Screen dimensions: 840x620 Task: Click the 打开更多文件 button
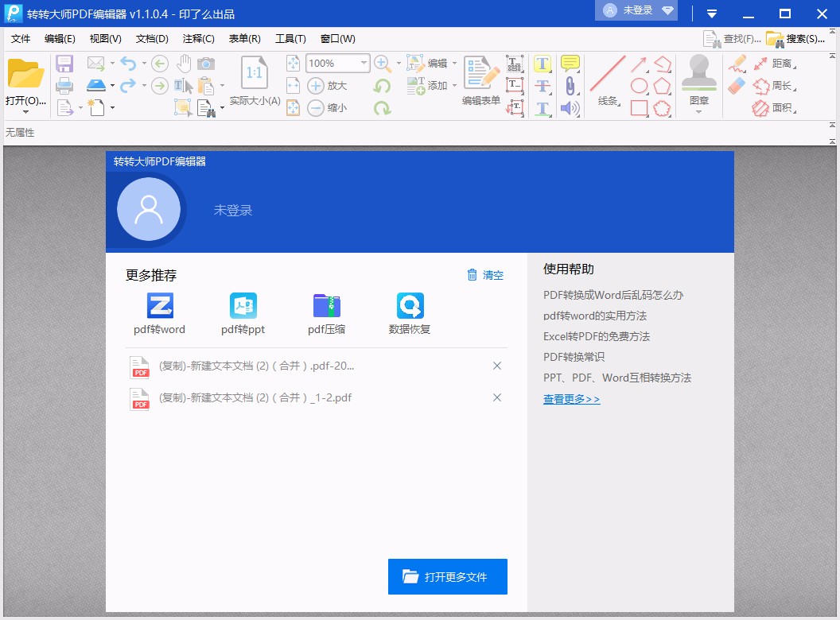coord(447,577)
